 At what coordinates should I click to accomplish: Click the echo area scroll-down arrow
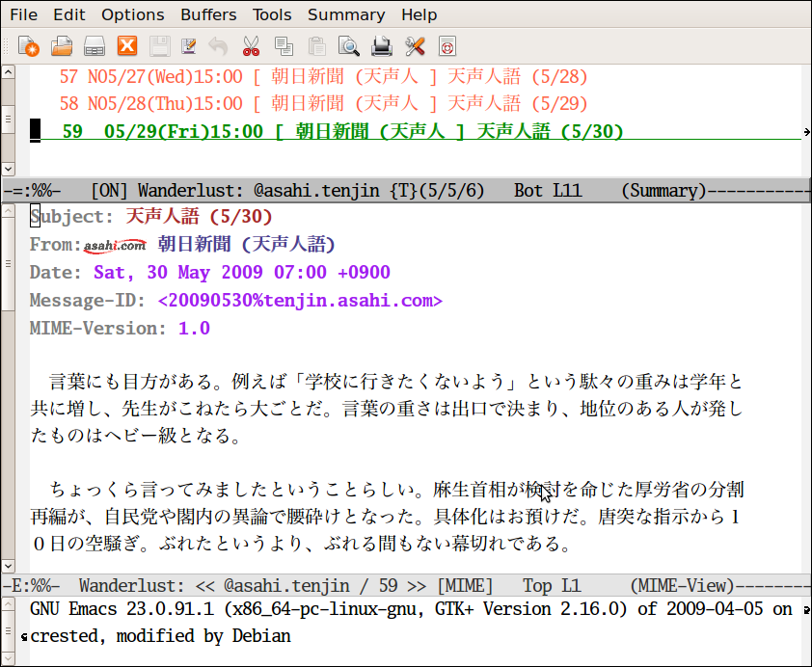[8, 658]
